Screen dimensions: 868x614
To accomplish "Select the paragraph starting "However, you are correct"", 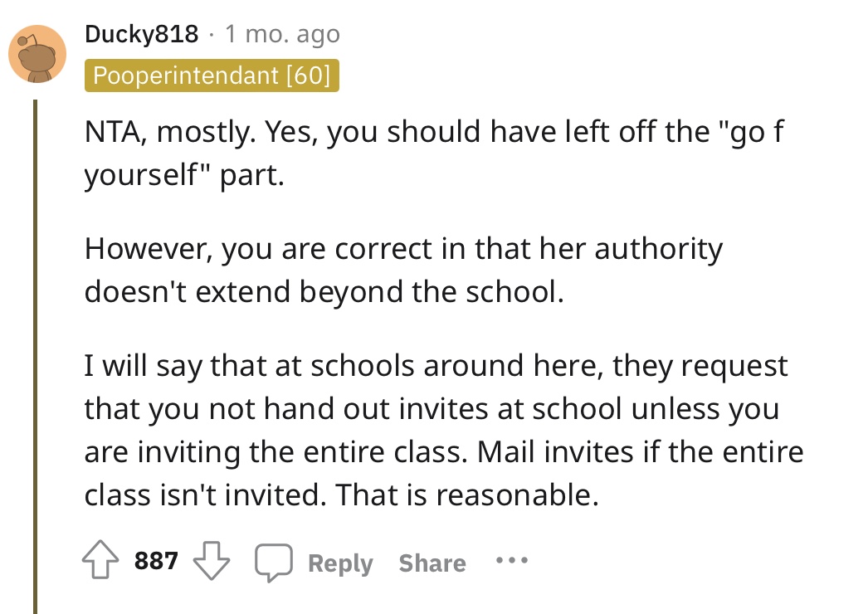I will tap(403, 270).
